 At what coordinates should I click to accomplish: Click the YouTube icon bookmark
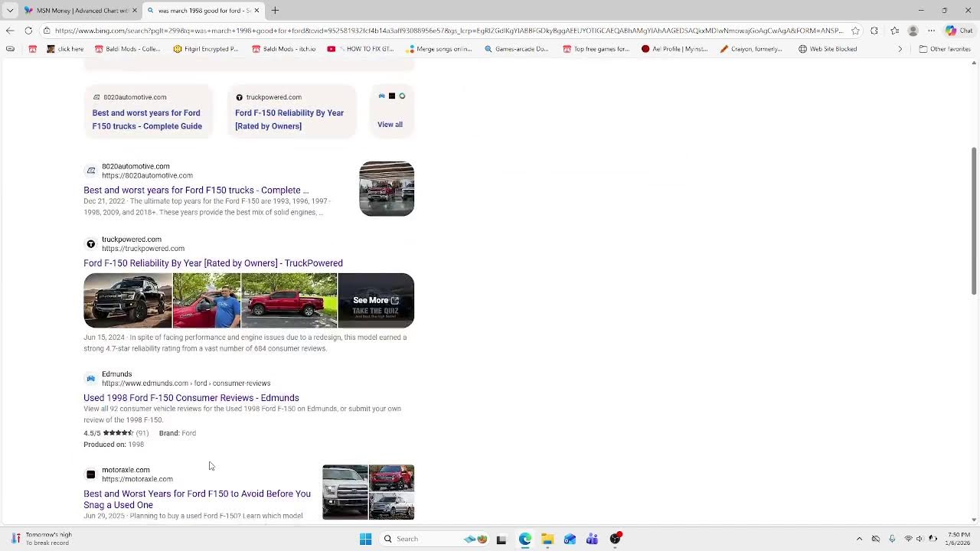331,49
